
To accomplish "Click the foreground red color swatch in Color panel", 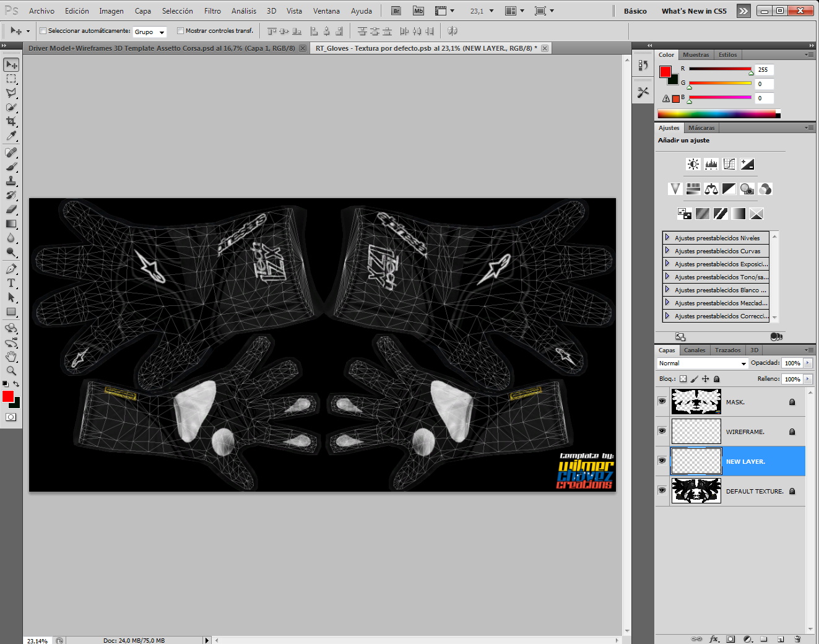I will 665,72.
